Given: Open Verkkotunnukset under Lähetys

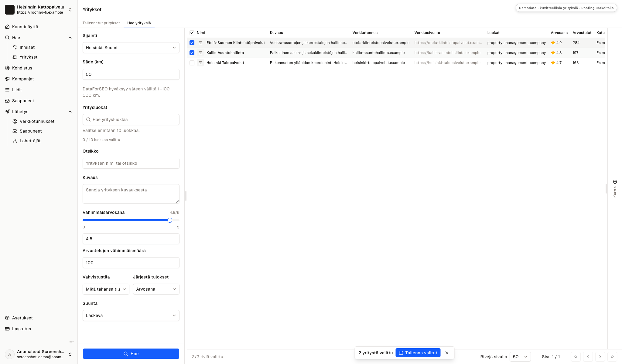Looking at the screenshot, I should coord(37,121).
